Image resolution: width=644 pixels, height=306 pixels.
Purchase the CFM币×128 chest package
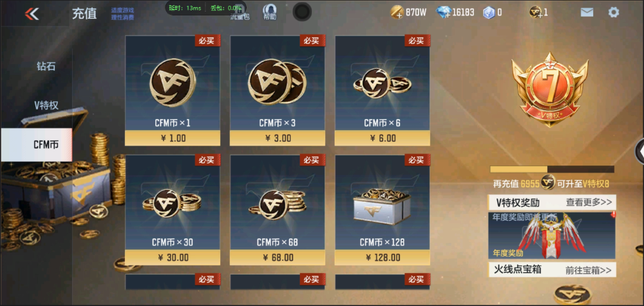383,210
